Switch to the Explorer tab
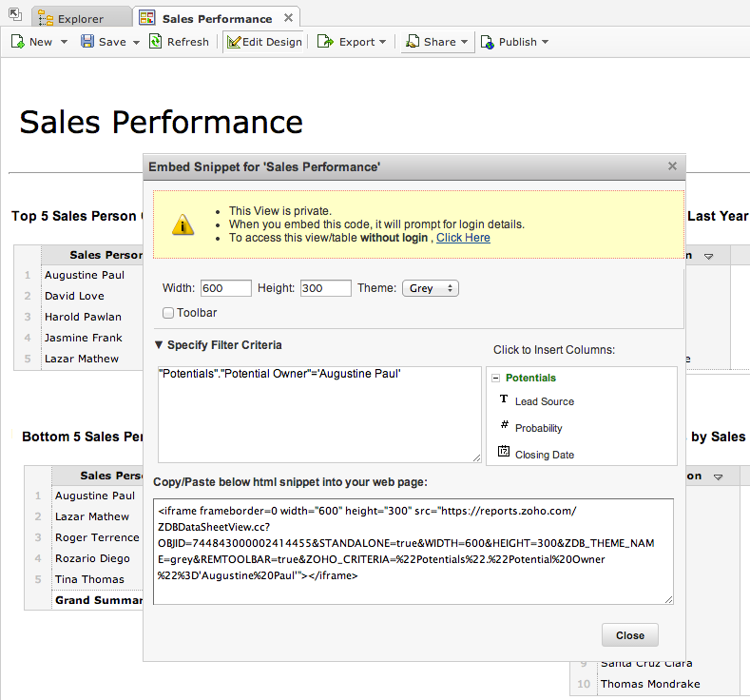 pos(80,19)
